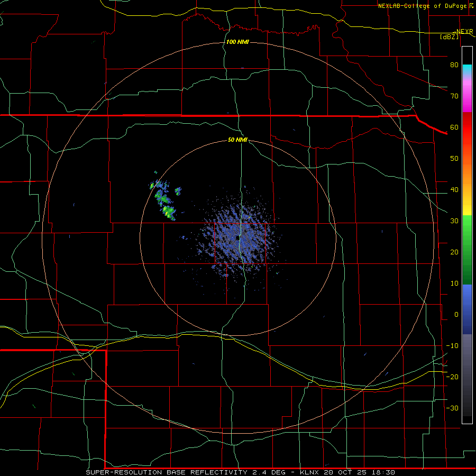Click the 60 value on reflectivity scale
This screenshot has height=476, width=476.
coord(454,127)
